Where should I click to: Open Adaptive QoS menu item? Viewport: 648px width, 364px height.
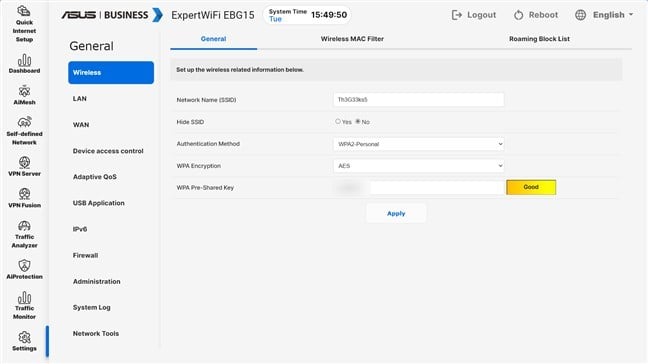tap(95, 177)
